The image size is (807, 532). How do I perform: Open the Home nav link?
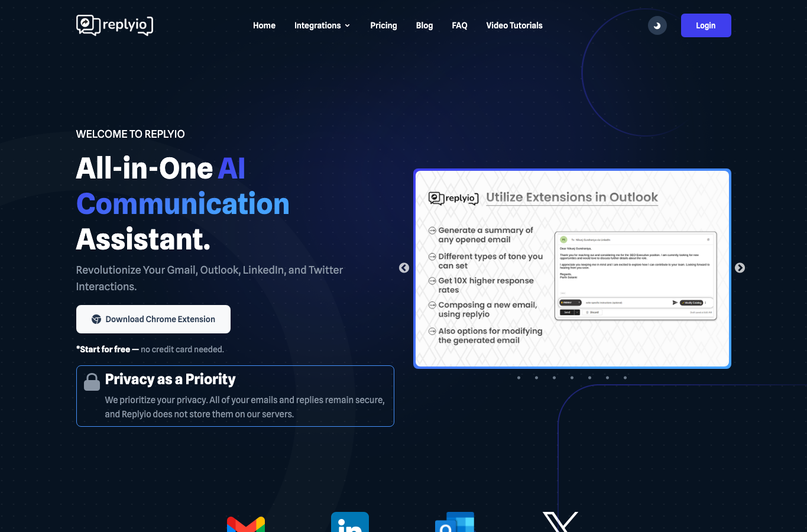264,25
